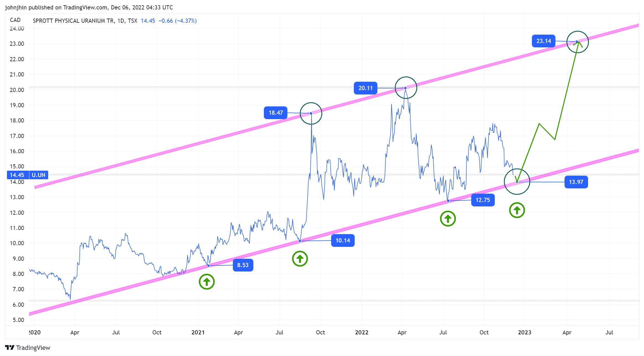Click the 23.14 price target label
This screenshot has height=356, width=644.
(x=543, y=41)
